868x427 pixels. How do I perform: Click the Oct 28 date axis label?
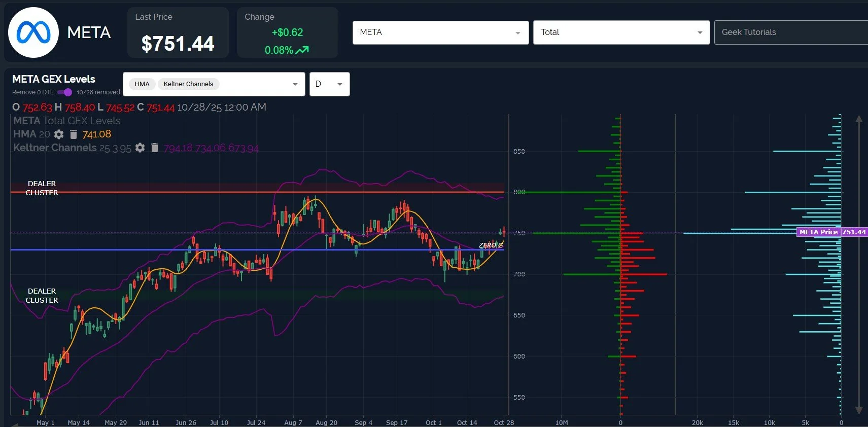point(504,422)
